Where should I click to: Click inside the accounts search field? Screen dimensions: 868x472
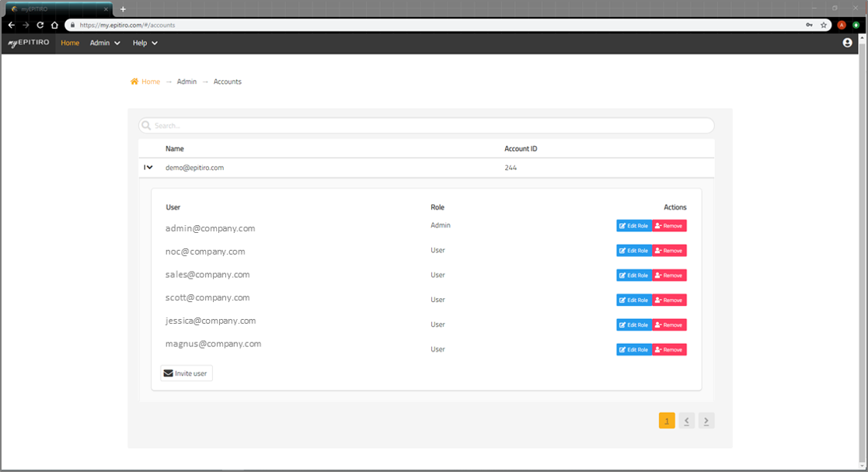point(426,126)
